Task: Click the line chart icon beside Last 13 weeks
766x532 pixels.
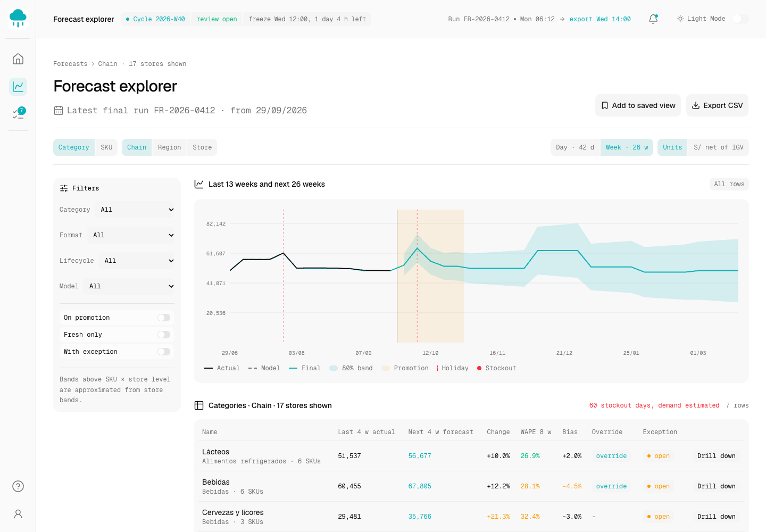Action: (x=199, y=184)
